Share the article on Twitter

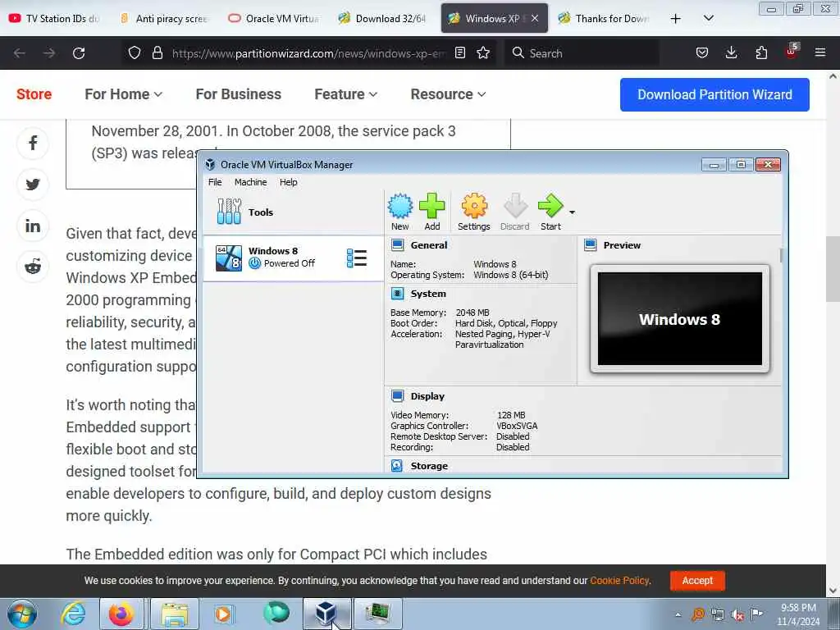(x=33, y=185)
